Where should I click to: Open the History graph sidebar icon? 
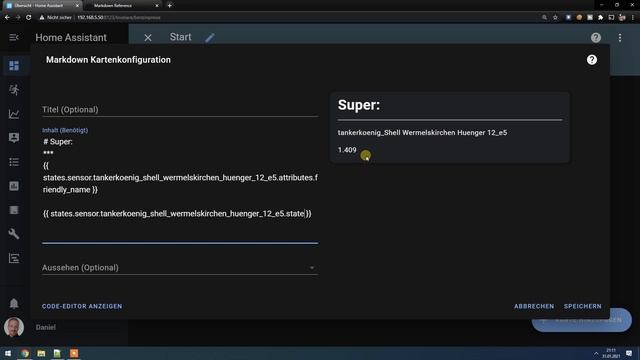coord(14,114)
